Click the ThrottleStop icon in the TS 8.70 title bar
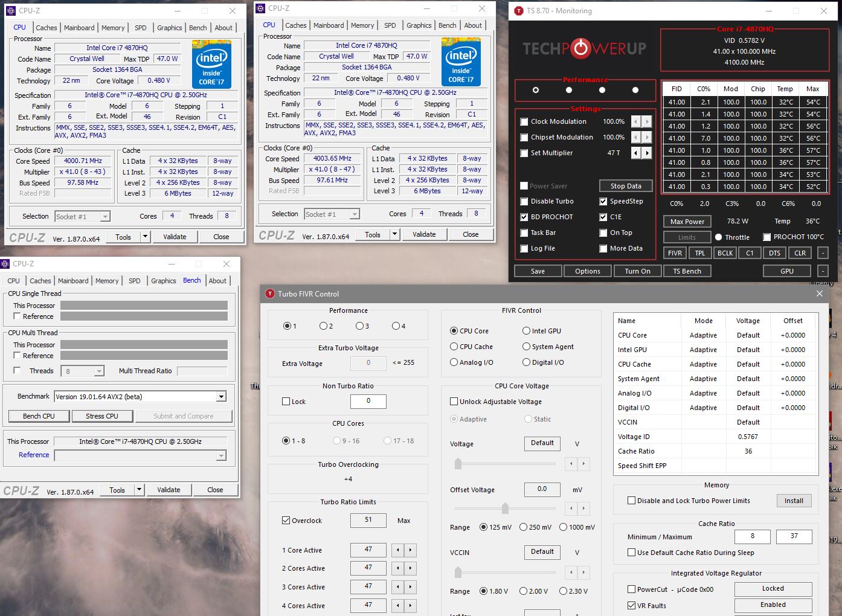842x616 pixels. tap(519, 11)
